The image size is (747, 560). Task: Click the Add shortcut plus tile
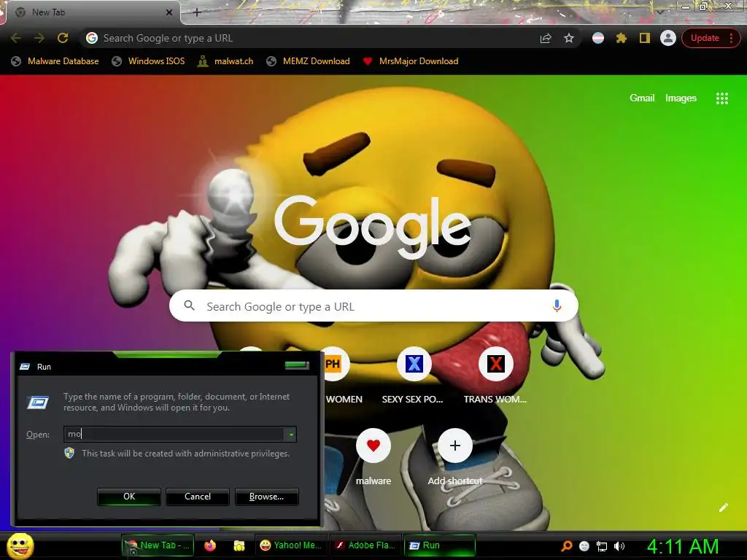pos(455,446)
